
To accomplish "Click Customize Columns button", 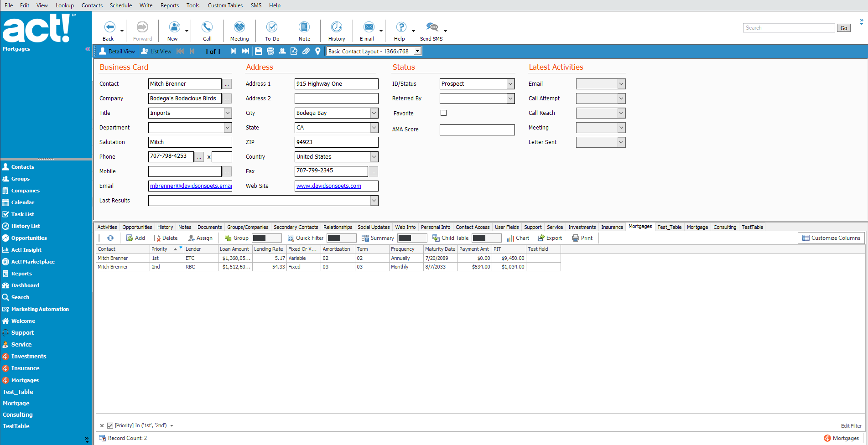I will tap(832, 238).
